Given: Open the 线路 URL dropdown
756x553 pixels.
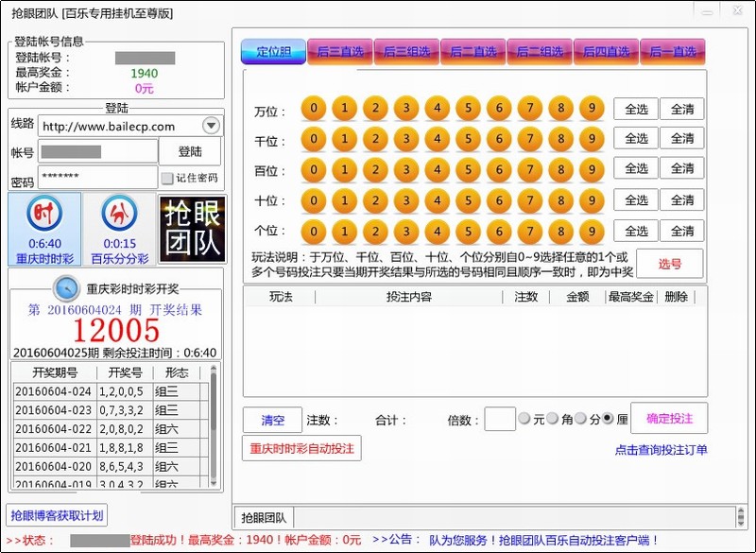Looking at the screenshot, I should pyautogui.click(x=211, y=126).
